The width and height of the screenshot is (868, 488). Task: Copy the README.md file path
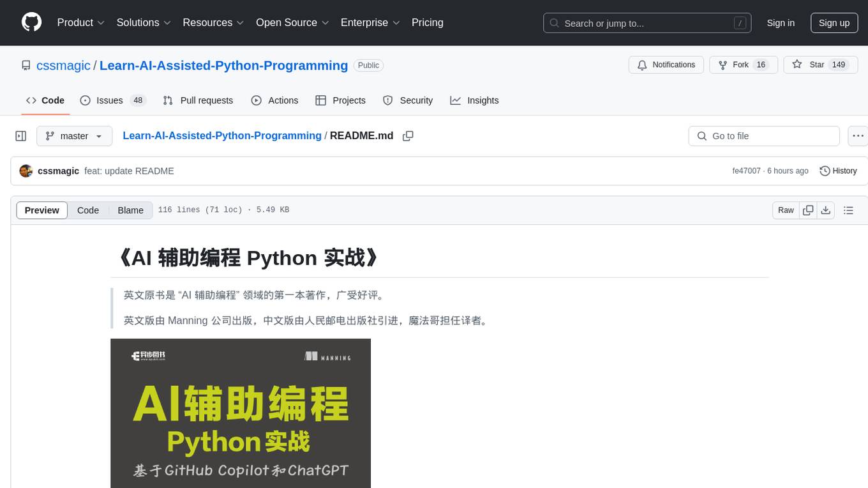point(408,136)
